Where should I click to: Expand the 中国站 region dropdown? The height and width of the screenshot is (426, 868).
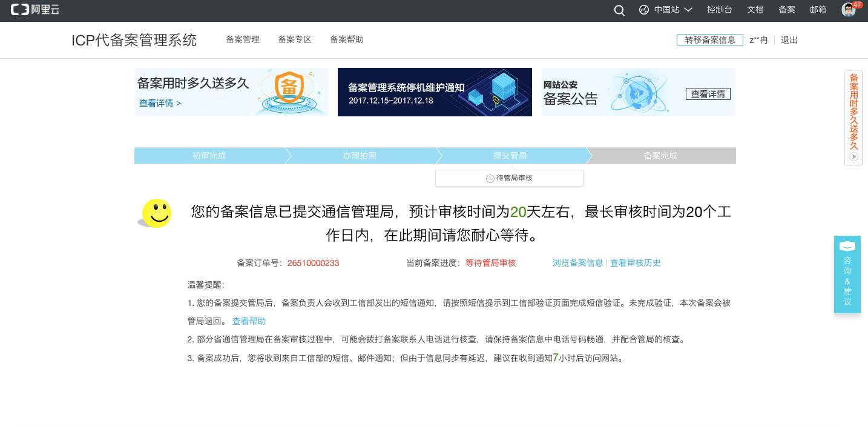pyautogui.click(x=666, y=10)
